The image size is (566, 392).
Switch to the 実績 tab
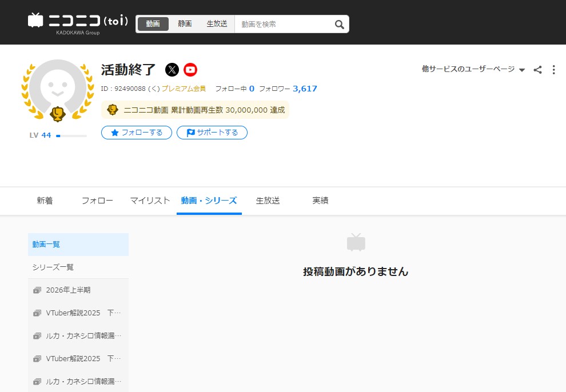pos(320,201)
